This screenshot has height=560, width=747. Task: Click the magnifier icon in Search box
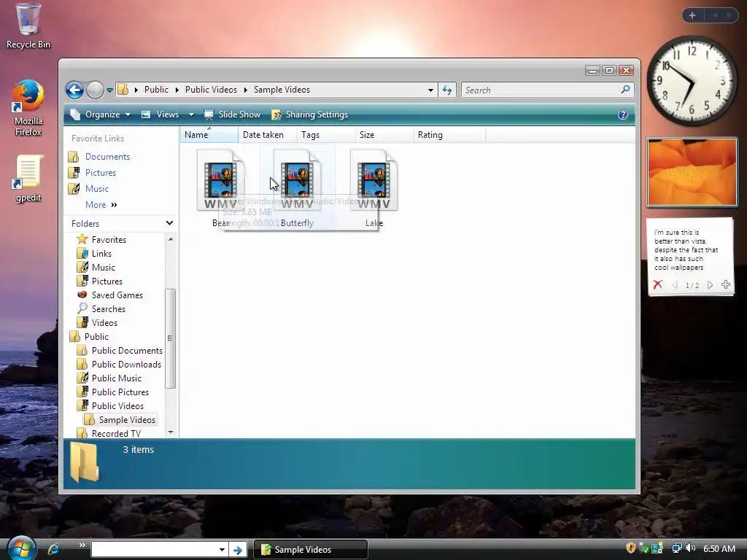pyautogui.click(x=625, y=89)
